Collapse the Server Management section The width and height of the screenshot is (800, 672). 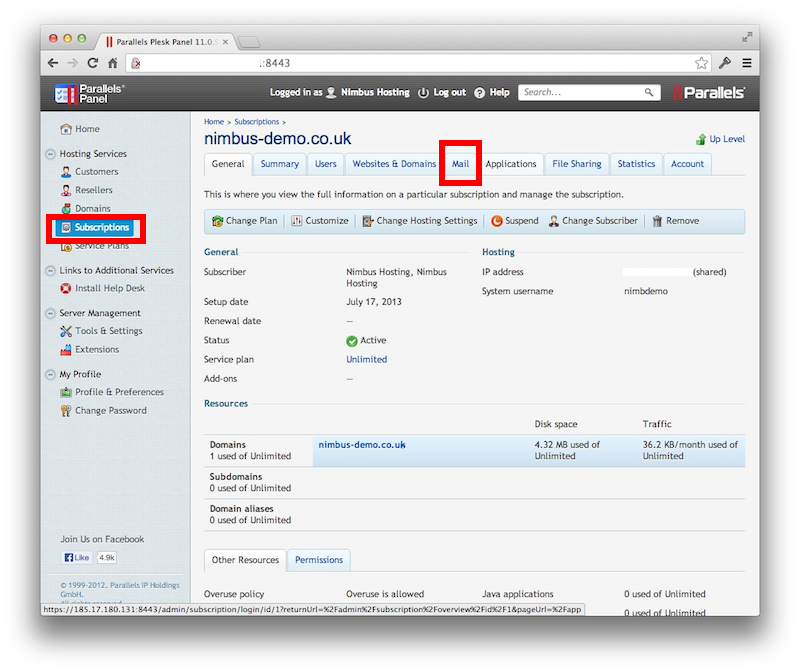point(51,313)
